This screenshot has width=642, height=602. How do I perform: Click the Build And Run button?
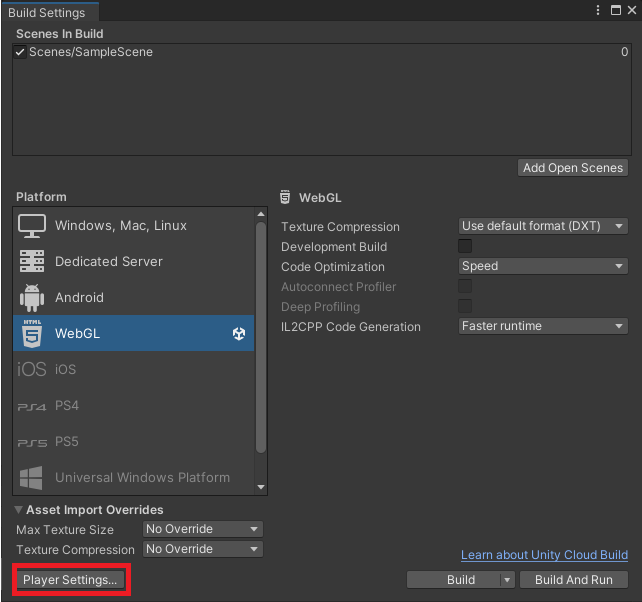(x=574, y=580)
